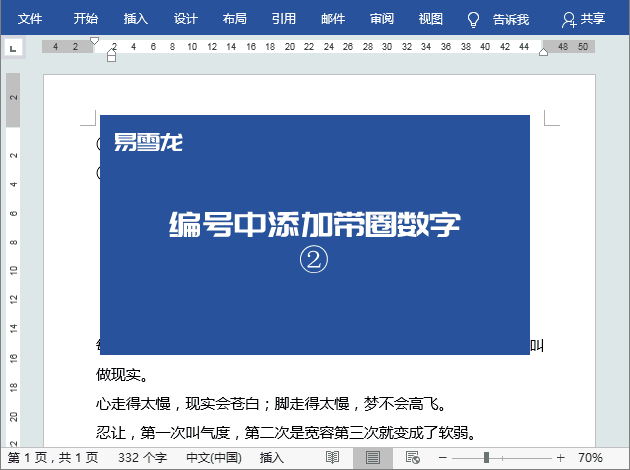The height and width of the screenshot is (470, 630).
Task: Switch to the 开始 ribbon tab
Action: coord(86,18)
